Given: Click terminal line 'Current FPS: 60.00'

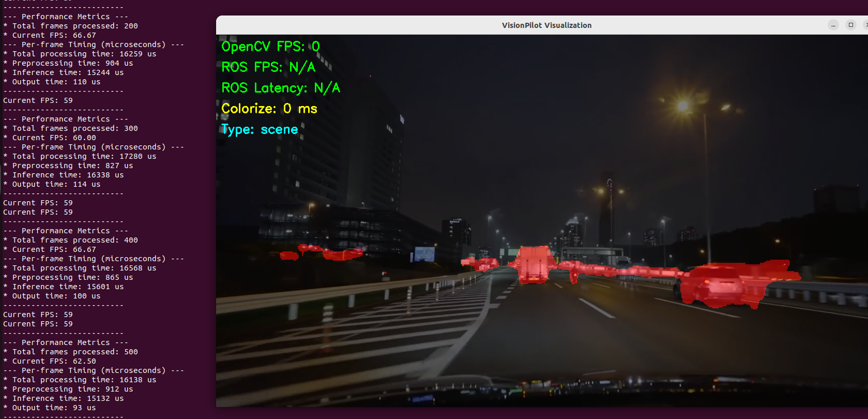Looking at the screenshot, I should click(x=54, y=138).
